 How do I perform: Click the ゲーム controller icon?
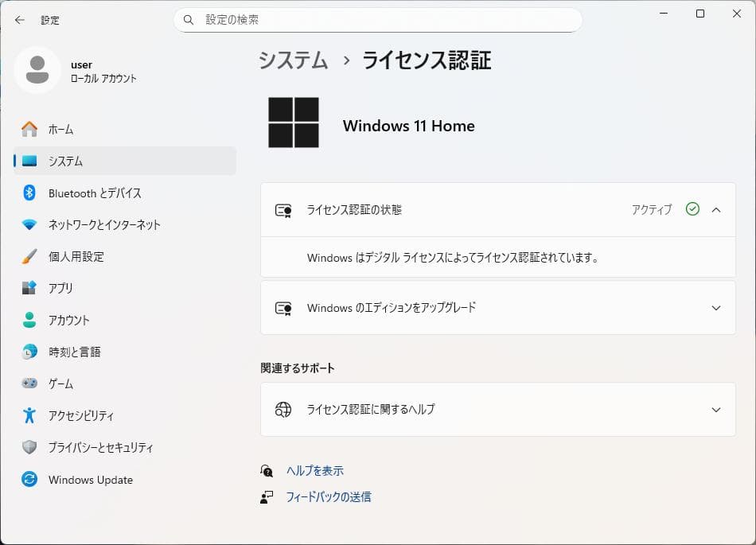click(x=29, y=383)
